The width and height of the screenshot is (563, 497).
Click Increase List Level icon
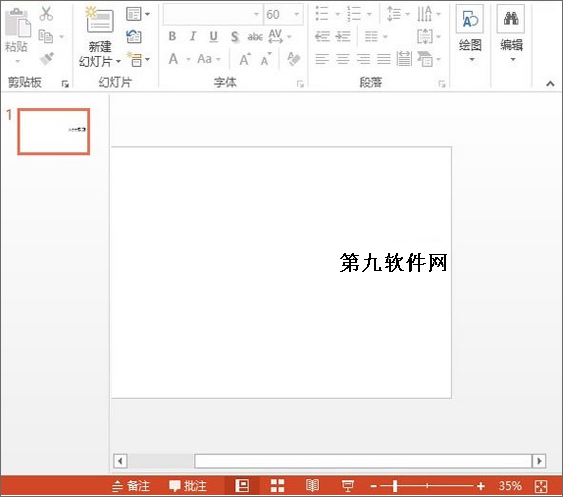click(343, 36)
